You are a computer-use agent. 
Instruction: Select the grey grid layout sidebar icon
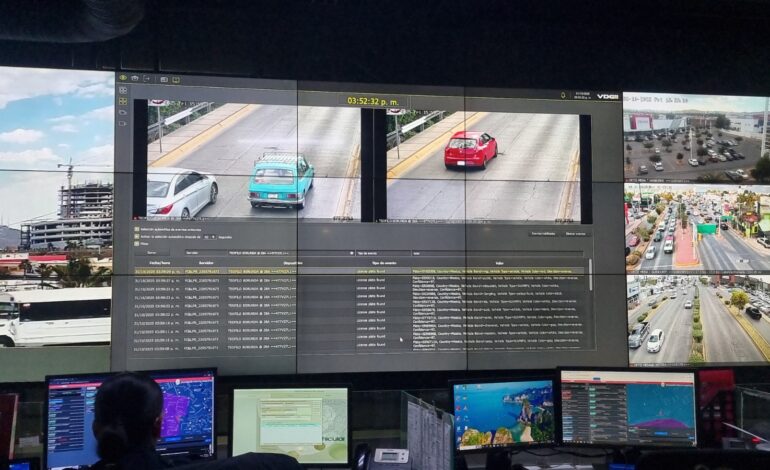[x=123, y=90]
